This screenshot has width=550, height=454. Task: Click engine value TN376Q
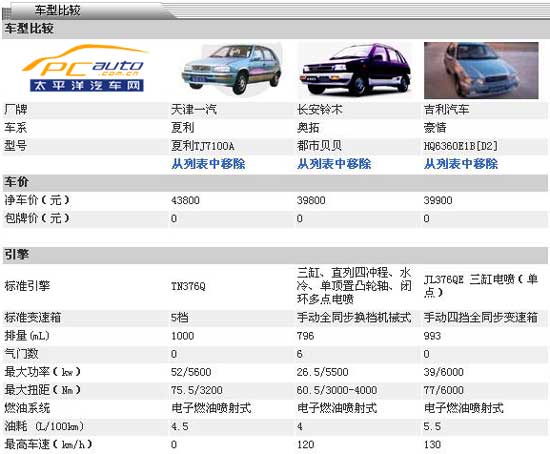pyautogui.click(x=188, y=287)
